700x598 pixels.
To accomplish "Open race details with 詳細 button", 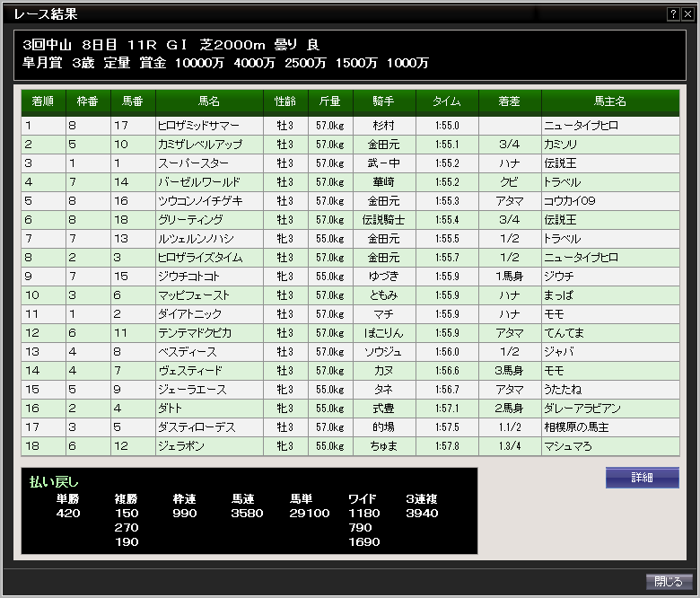I will click(x=643, y=478).
